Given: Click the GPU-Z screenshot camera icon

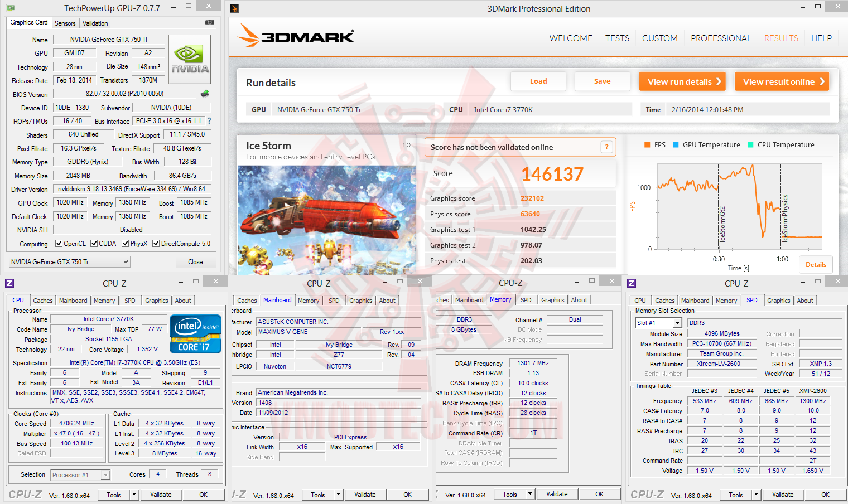Looking at the screenshot, I should tap(210, 22).
